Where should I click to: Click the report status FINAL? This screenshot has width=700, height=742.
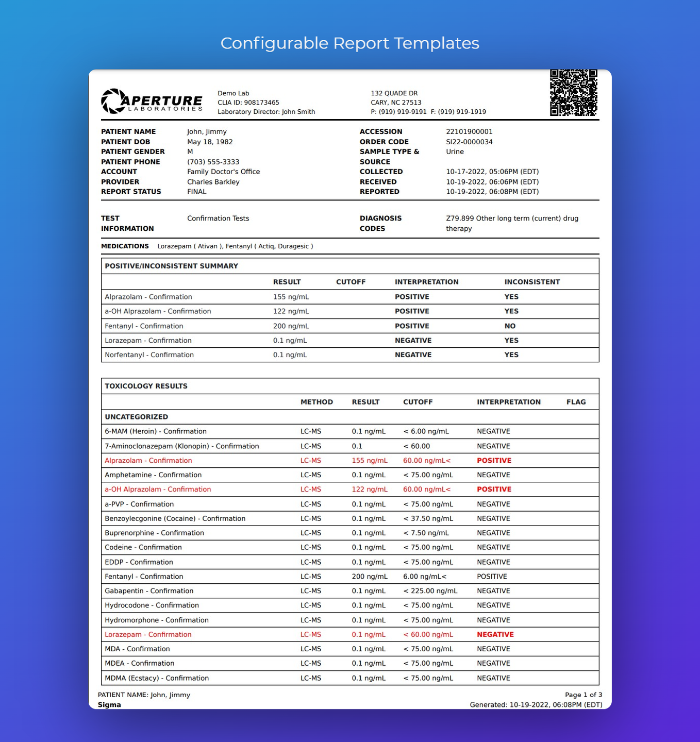[x=196, y=192]
